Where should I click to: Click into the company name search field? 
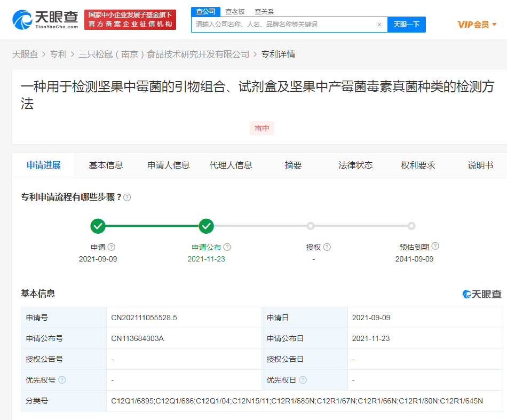[x=283, y=25]
